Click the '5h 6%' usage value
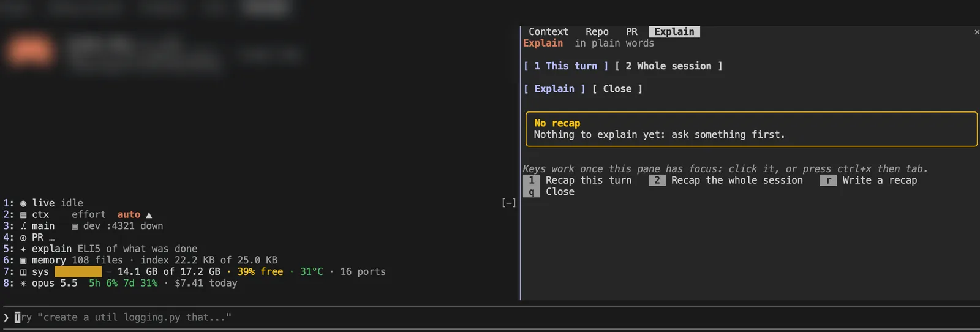The height and width of the screenshot is (332, 980). pyautogui.click(x=103, y=284)
